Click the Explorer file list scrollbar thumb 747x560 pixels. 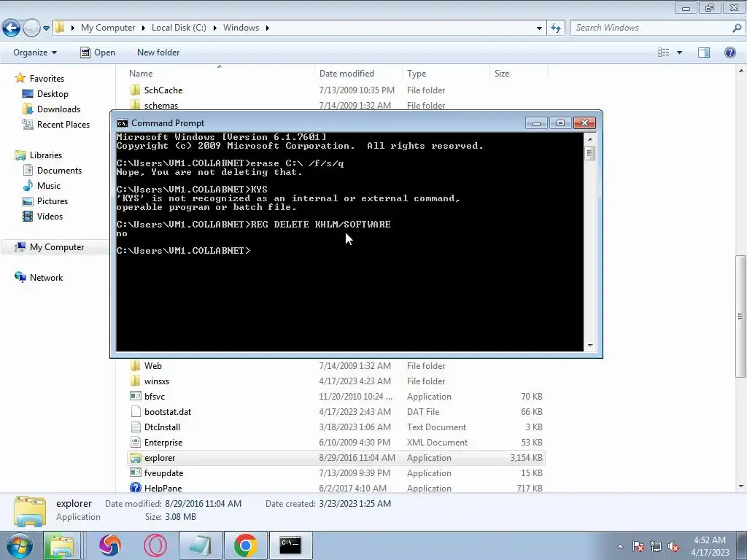pos(740,316)
